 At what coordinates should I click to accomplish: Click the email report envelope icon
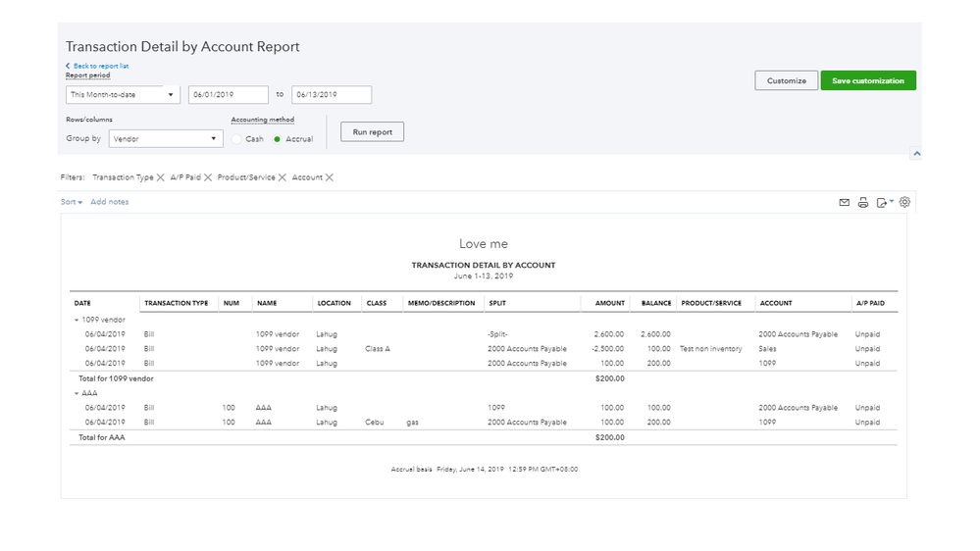tap(844, 203)
